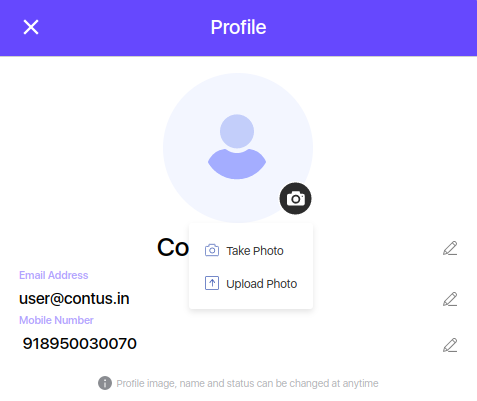Open the camera button on the avatar
This screenshot has height=401, width=477.
[295, 199]
